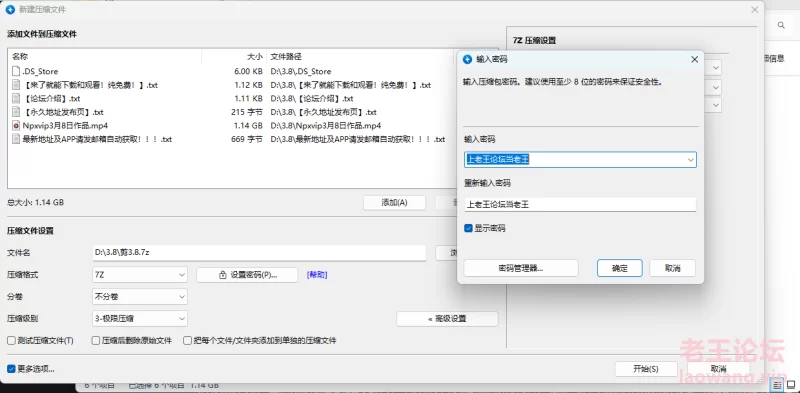Open second dropdown in 7Z 压缩设置 panel
Viewport: 800px width, 393px height.
click(x=716, y=87)
